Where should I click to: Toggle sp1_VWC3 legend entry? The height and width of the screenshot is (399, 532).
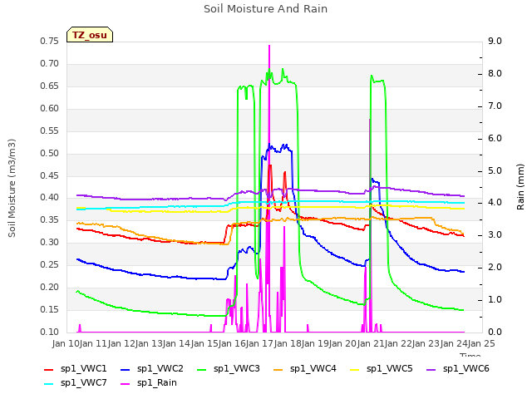[229, 369]
